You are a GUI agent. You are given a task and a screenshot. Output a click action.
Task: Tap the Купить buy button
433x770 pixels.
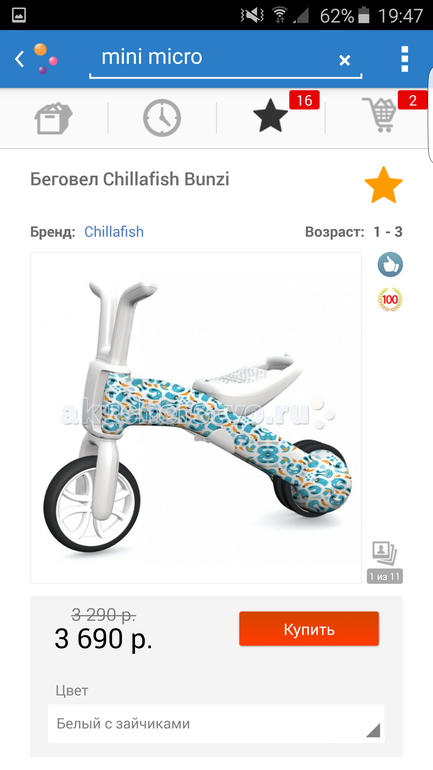pos(309,629)
